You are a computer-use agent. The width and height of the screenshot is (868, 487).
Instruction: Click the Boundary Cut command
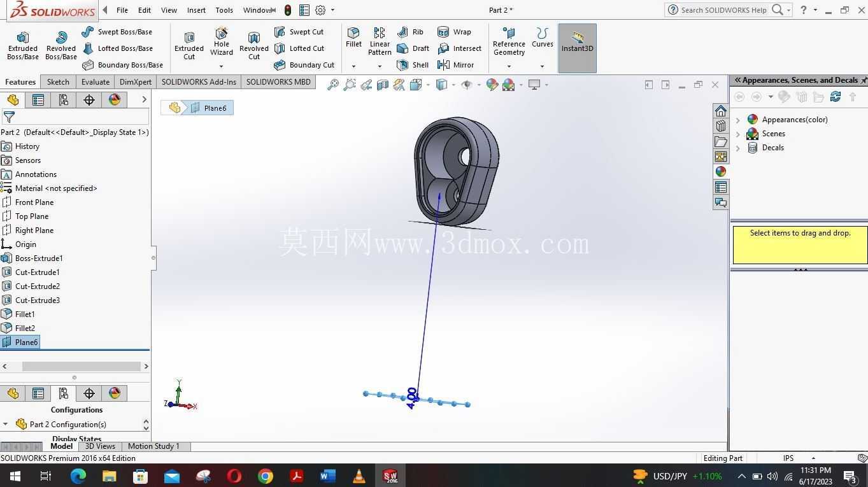tap(304, 65)
